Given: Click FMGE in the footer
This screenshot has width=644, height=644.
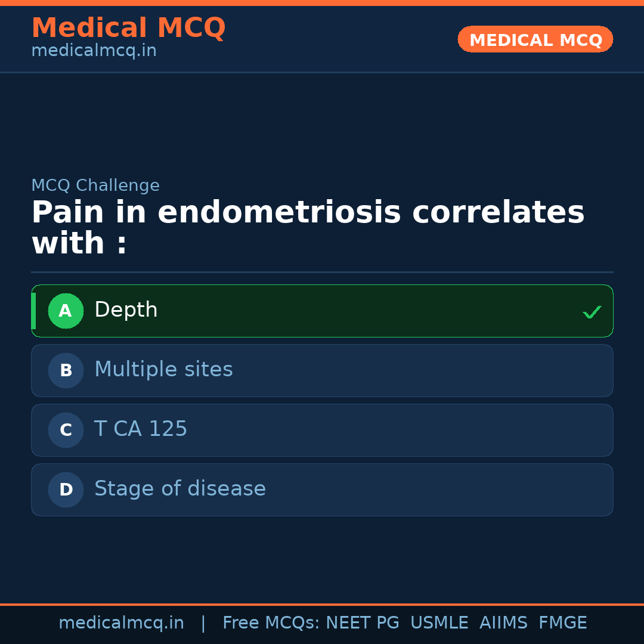Looking at the screenshot, I should [563, 623].
